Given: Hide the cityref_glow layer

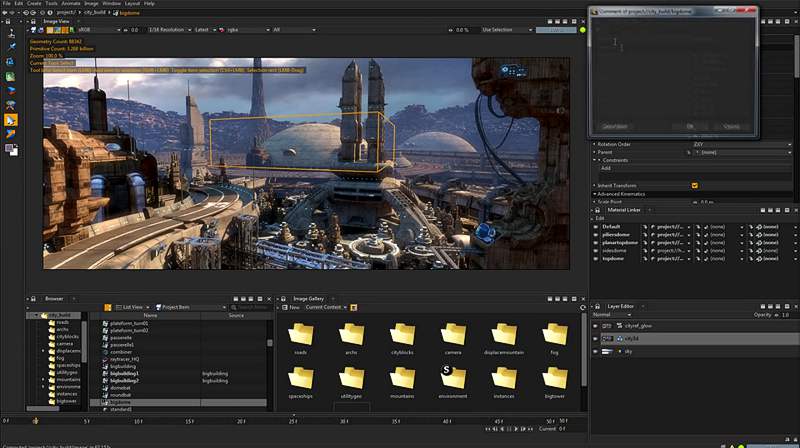Looking at the screenshot, I should (596, 326).
